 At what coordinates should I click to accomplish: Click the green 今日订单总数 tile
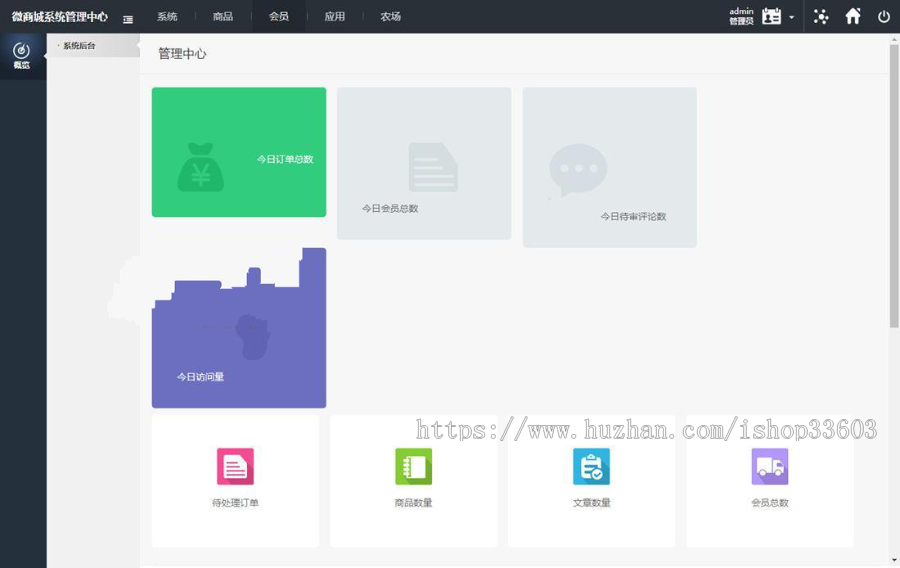pos(239,152)
